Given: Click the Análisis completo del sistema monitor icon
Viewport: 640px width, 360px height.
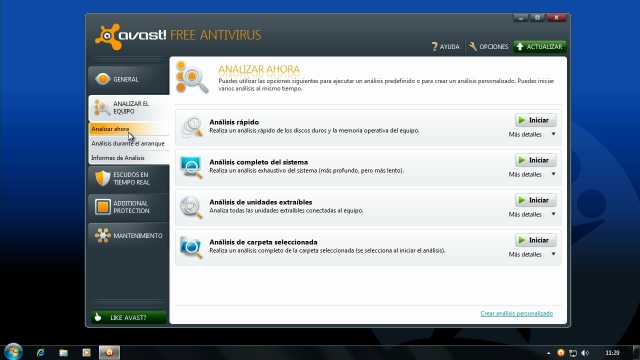Looking at the screenshot, I should pyautogui.click(x=191, y=167).
